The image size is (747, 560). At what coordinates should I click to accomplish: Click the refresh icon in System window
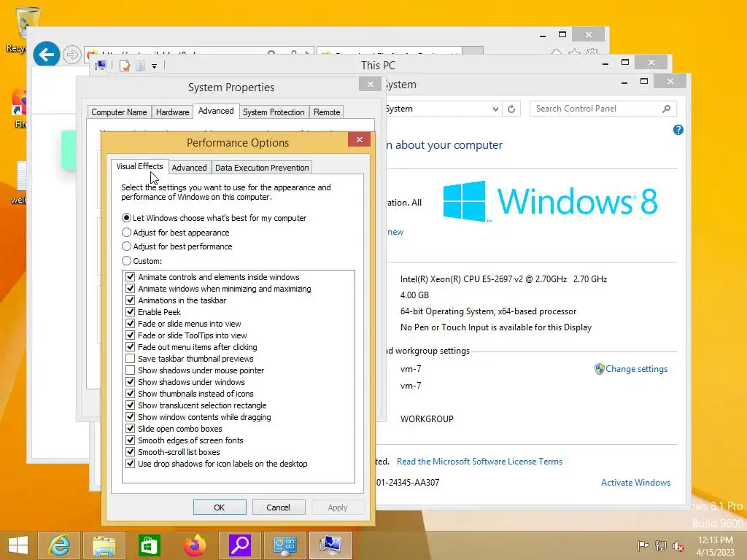pos(511,109)
